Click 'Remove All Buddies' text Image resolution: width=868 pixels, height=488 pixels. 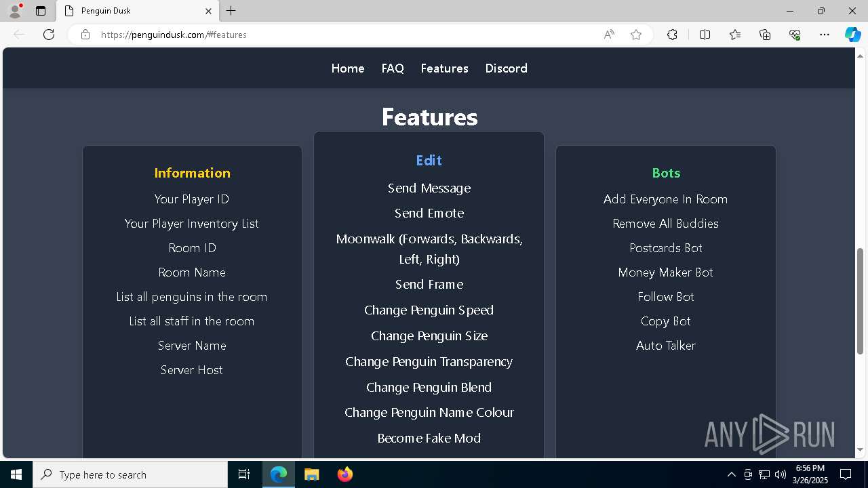pos(666,224)
